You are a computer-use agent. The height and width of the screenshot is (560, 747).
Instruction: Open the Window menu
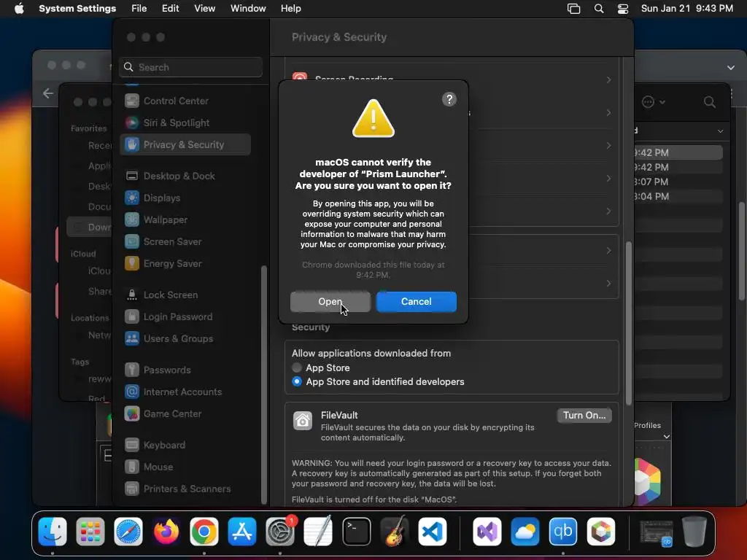[248, 9]
